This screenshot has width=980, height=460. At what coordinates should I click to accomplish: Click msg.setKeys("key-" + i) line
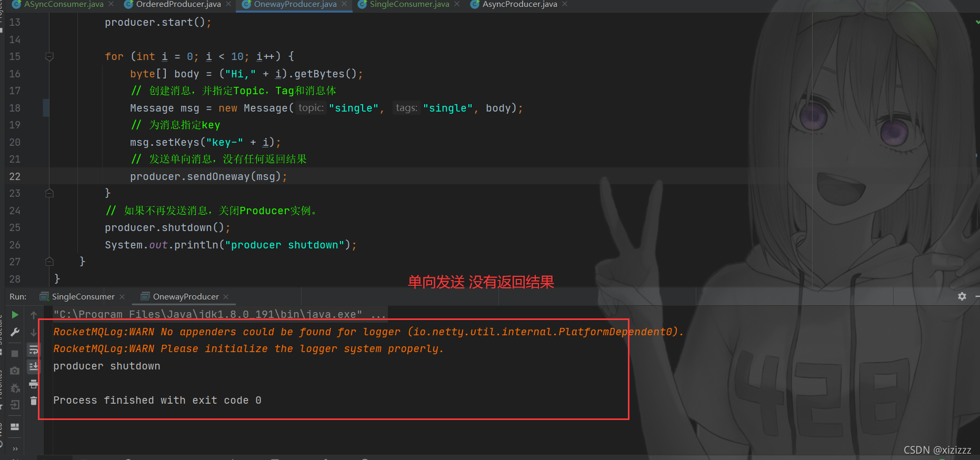pyautogui.click(x=205, y=143)
